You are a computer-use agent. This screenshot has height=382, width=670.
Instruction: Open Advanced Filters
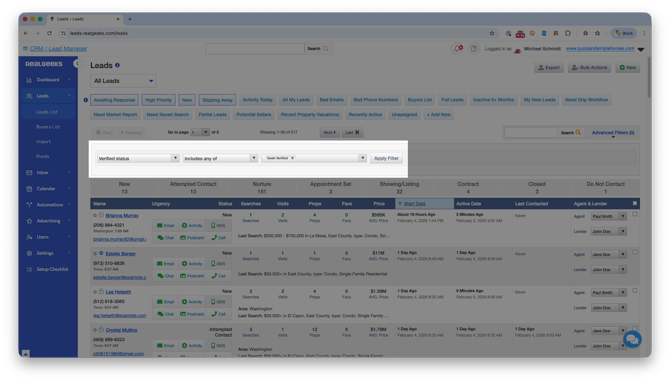612,133
